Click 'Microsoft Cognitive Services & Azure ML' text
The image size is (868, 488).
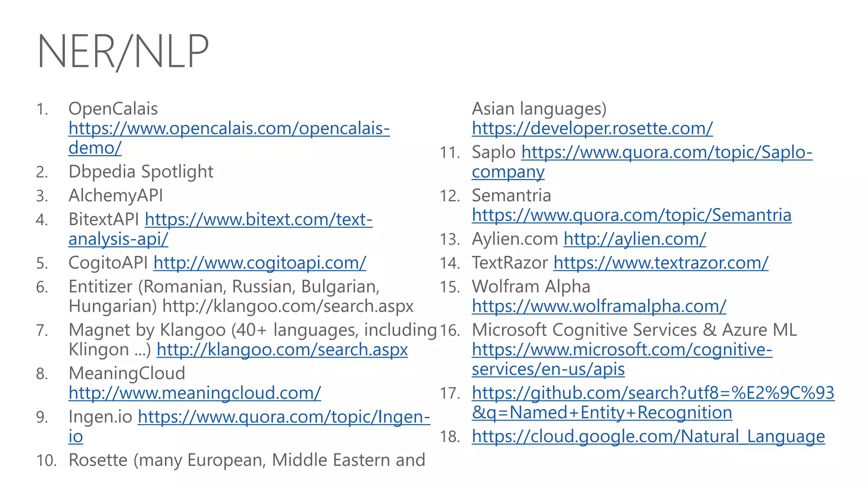pos(634,330)
